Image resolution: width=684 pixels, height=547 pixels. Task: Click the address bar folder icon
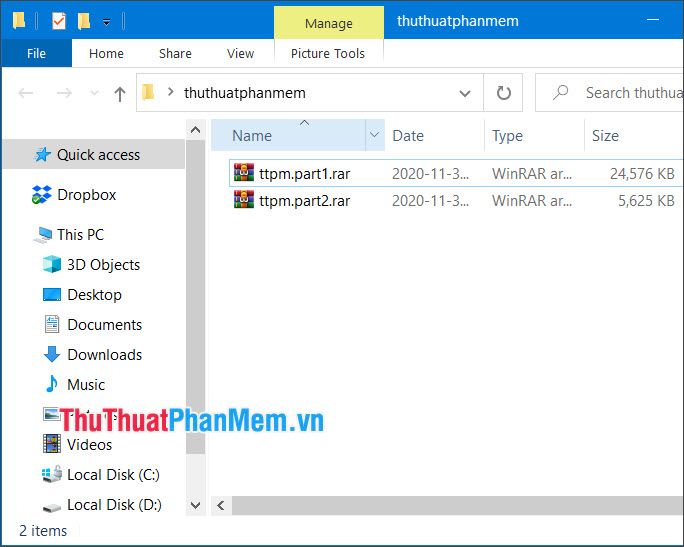148,92
